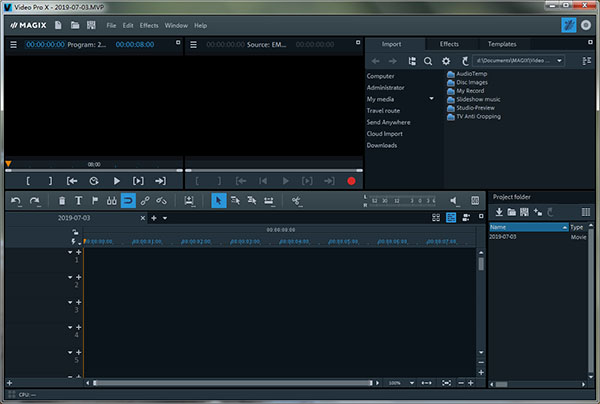Viewport: 600px width, 404px height.
Task: Expand the My media dropdown arrow
Action: (431, 99)
